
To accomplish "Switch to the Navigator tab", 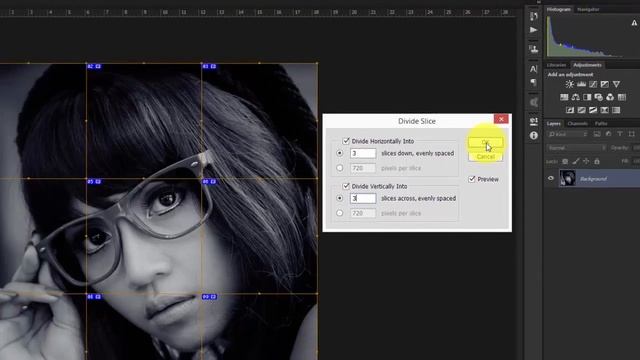I will pyautogui.click(x=588, y=9).
